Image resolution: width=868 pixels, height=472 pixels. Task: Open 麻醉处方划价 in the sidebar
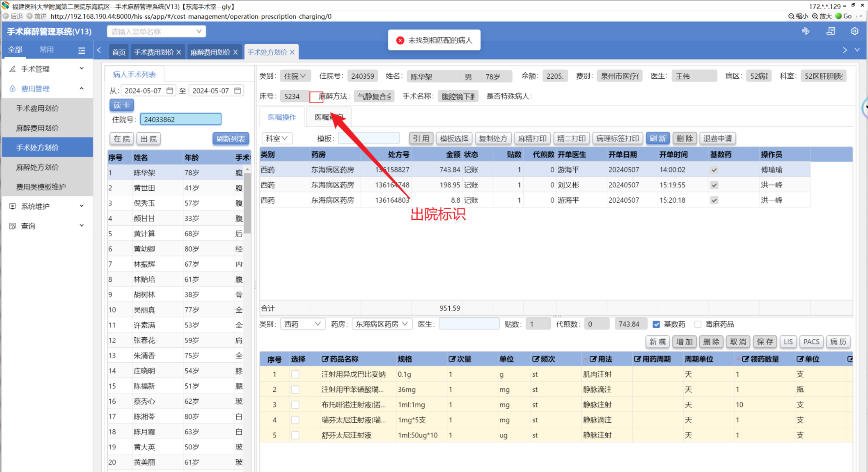pyautogui.click(x=37, y=167)
